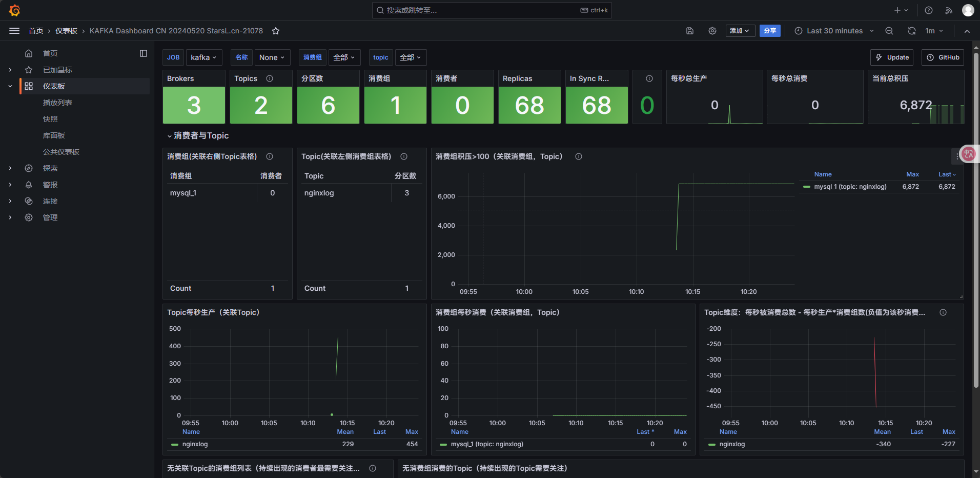The height and width of the screenshot is (478, 980).
Task: Toggle the hamburger navigation menu
Action: (14, 31)
